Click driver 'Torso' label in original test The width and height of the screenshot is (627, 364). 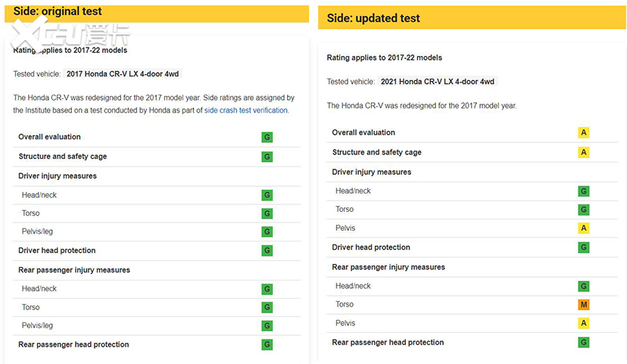(x=31, y=213)
